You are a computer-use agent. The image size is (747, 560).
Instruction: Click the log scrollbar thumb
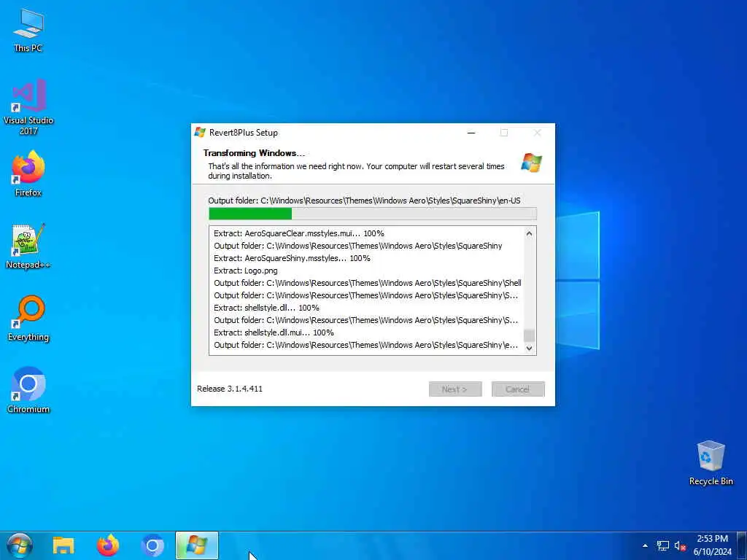(x=529, y=335)
